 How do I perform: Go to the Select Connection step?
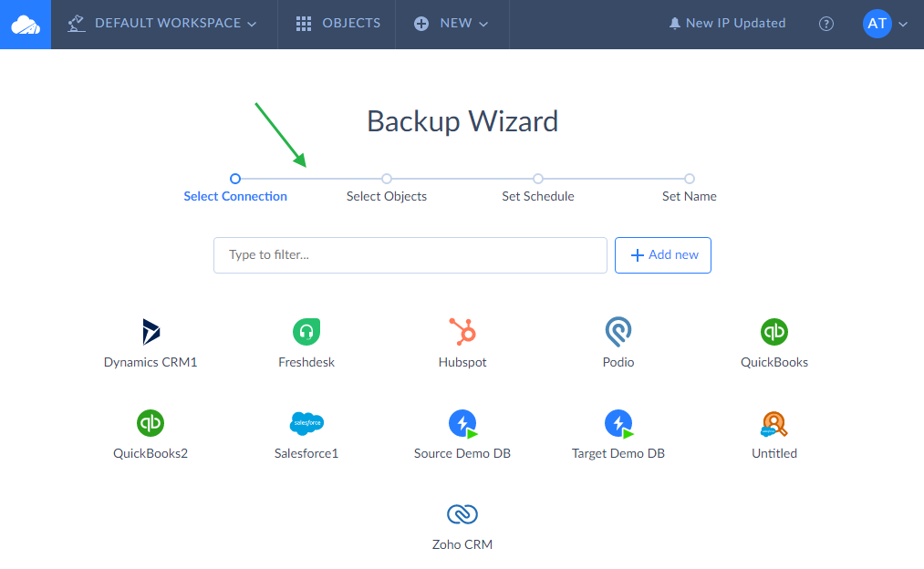[235, 196]
